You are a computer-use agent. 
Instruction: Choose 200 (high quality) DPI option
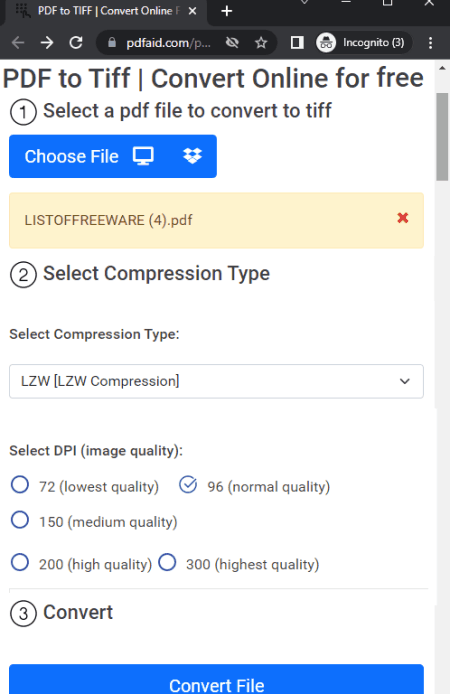click(20, 562)
